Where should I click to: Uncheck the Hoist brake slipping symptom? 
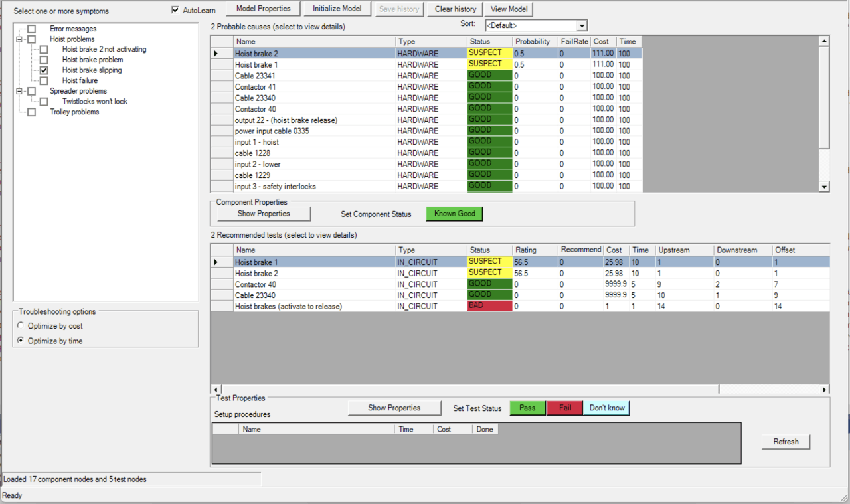coord(44,70)
